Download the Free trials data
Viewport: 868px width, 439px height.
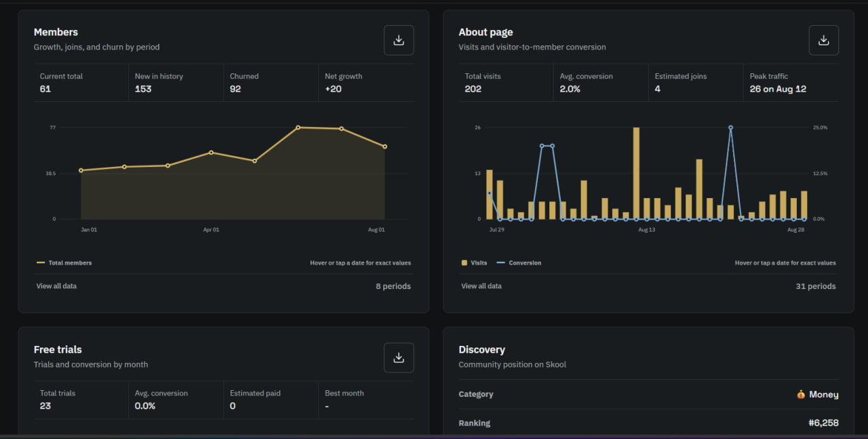[399, 358]
